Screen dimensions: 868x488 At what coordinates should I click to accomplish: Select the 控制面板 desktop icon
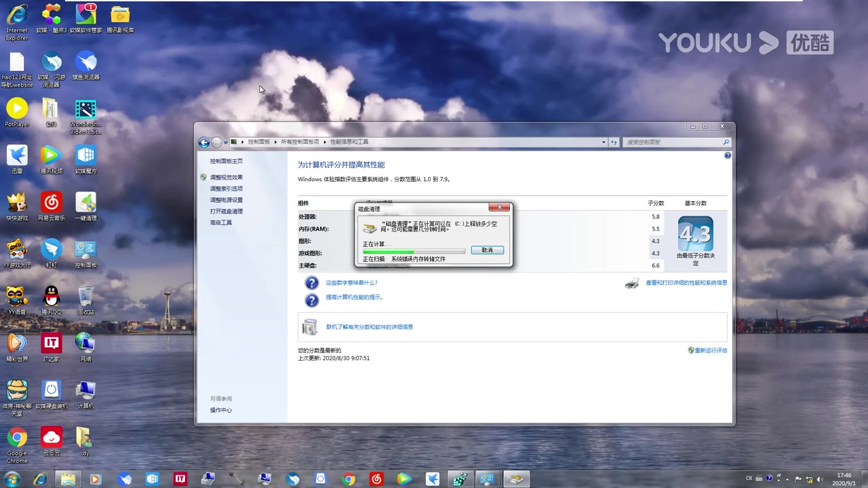click(85, 253)
